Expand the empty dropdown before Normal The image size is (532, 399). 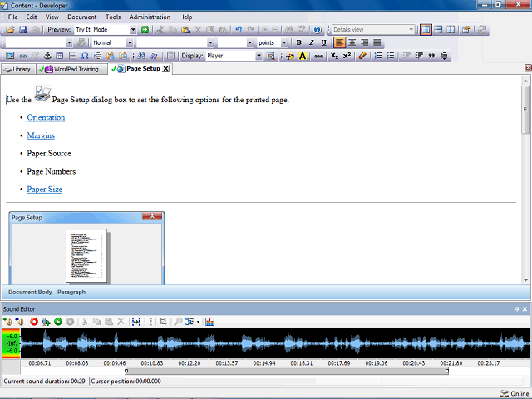tap(69, 42)
